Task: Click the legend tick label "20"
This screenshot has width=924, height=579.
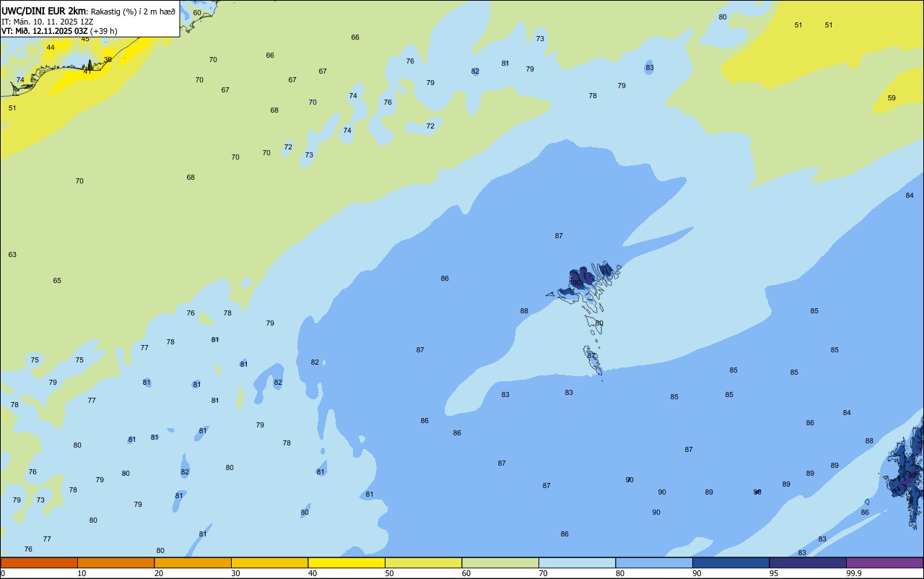Action: coord(159,573)
